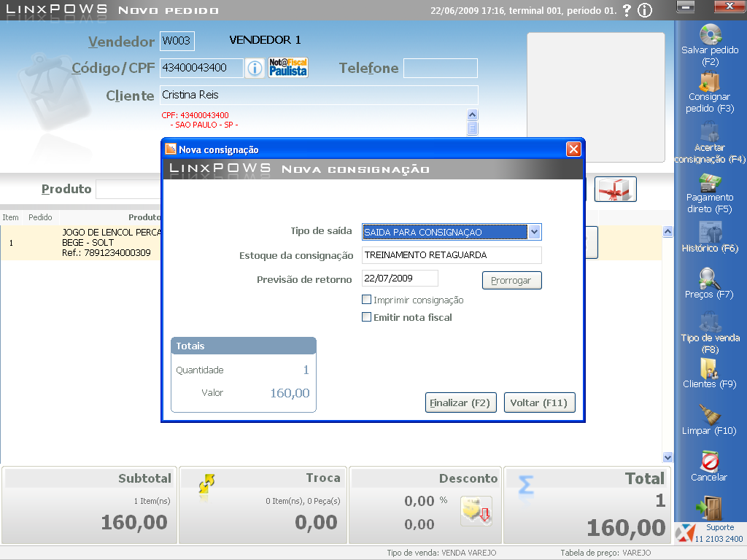Image resolution: width=747 pixels, height=560 pixels.
Task: Click the Subtotal 160,00 value
Action: point(134,522)
